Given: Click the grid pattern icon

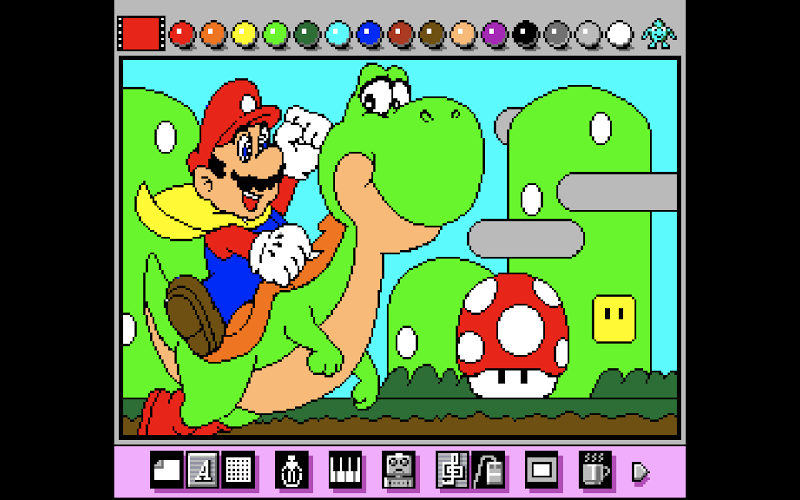Looking at the screenshot, I should pyautogui.click(x=236, y=469).
